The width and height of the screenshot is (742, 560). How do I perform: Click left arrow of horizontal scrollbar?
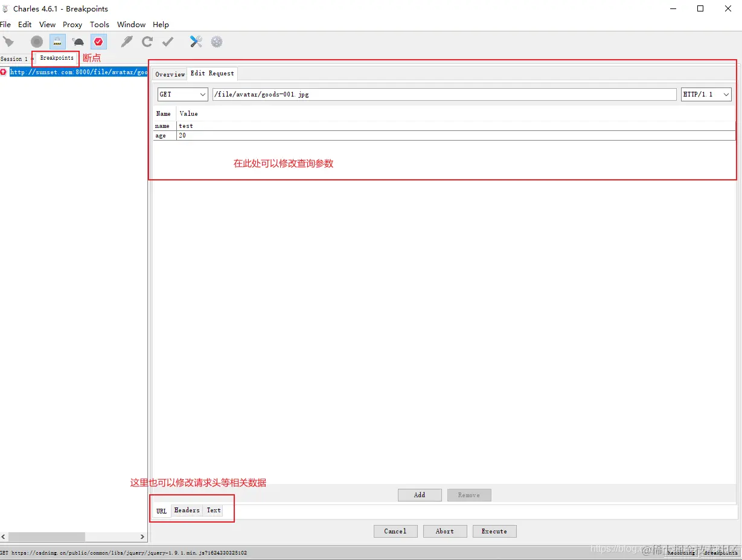[4, 536]
